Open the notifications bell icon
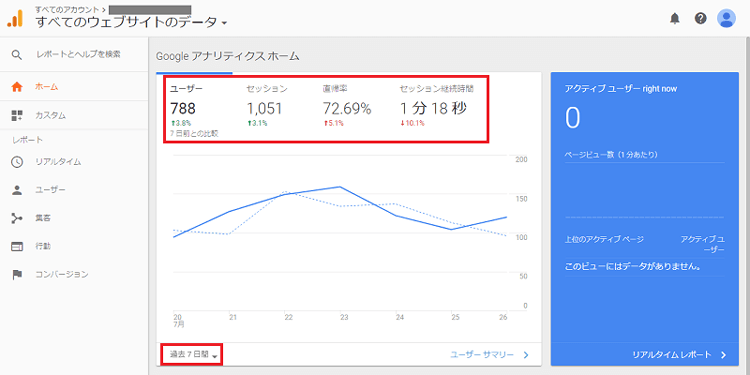Screen dimensions: 750x375 (674, 19)
